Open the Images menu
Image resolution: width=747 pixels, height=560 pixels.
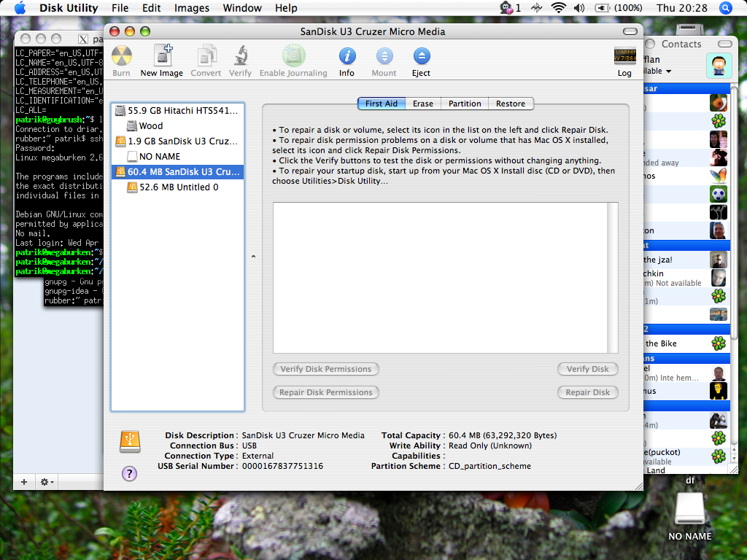[x=192, y=8]
